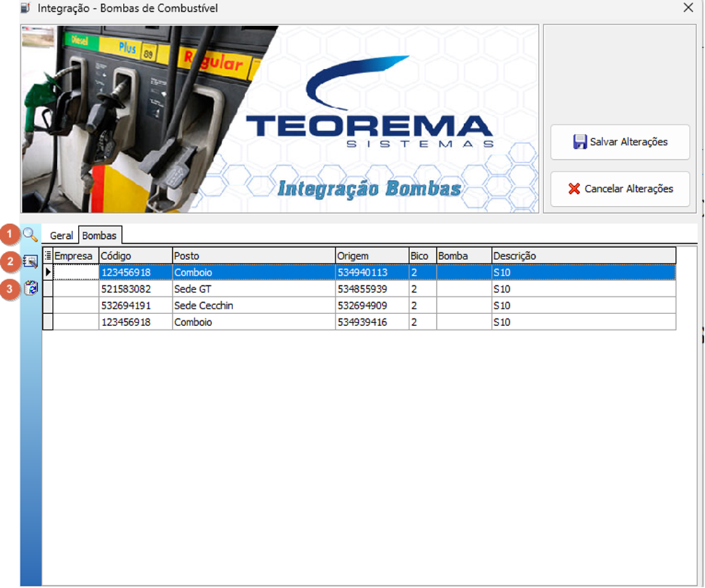Click the magnifying glass search icon
The width and height of the screenshot is (705, 588).
(x=30, y=235)
